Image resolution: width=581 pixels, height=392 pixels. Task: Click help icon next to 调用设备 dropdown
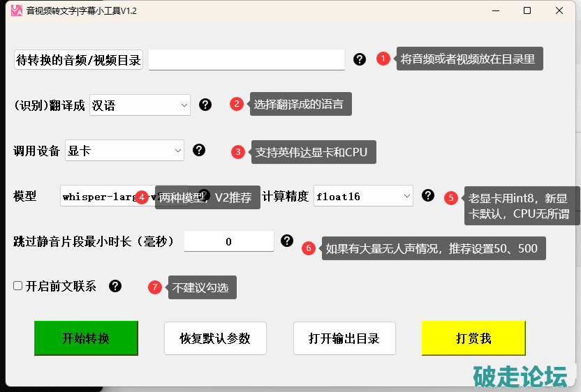[x=199, y=150]
